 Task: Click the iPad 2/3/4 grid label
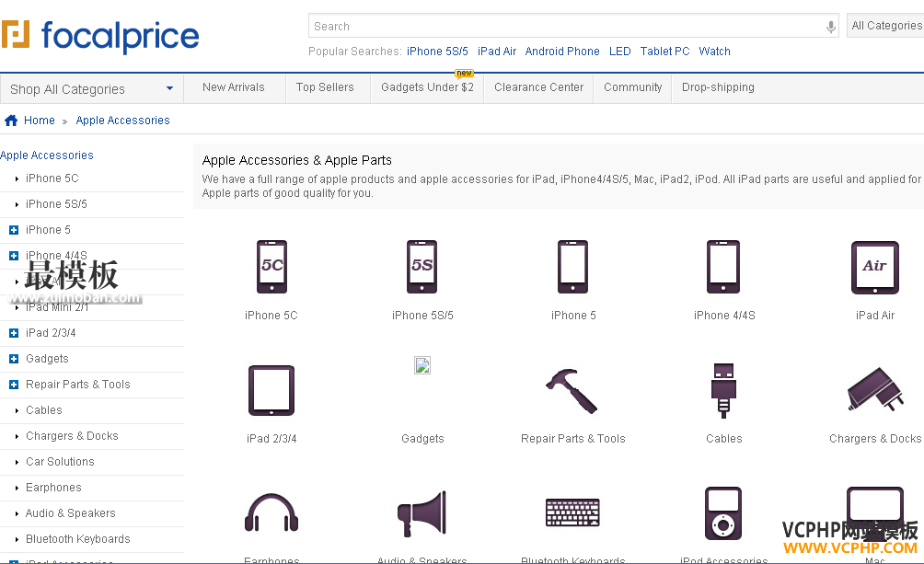[x=271, y=439]
